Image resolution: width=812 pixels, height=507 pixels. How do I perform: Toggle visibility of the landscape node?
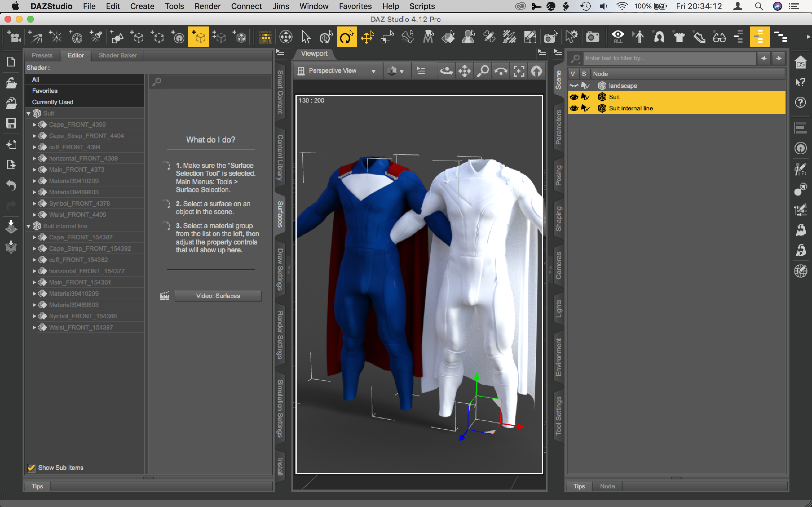pos(574,86)
